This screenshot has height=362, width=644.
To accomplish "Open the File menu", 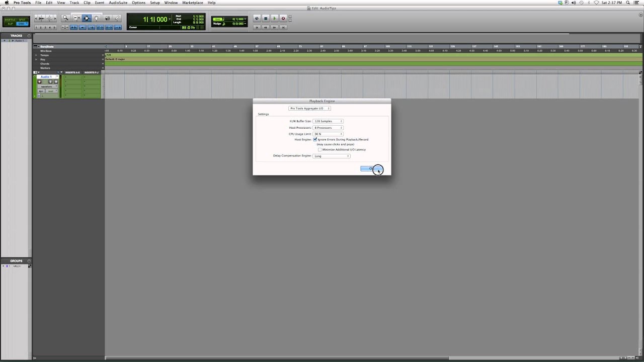I will point(38,3).
